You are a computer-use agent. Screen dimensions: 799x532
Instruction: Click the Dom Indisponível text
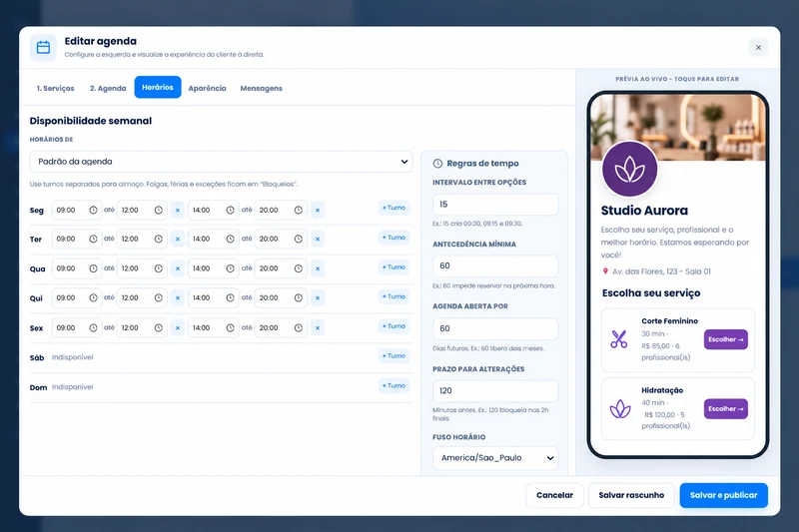point(72,387)
